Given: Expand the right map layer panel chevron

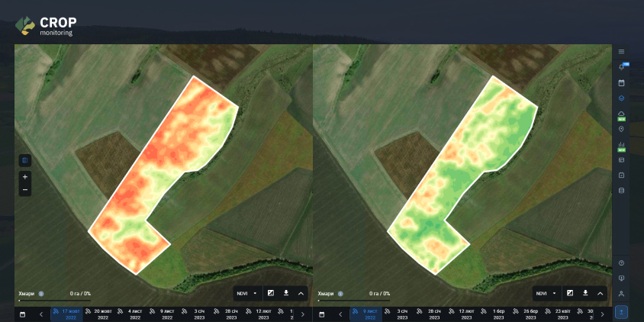Looking at the screenshot, I should tap(600, 293).
